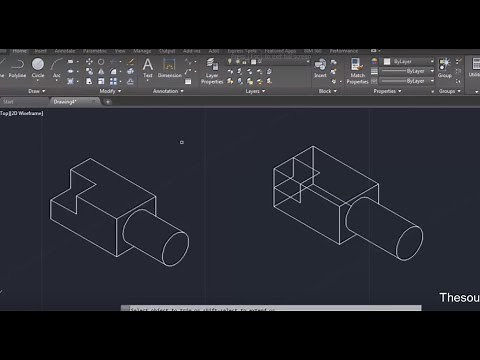Open the Insert ribbon tab
Viewport: 480px width, 360px height.
coord(40,51)
